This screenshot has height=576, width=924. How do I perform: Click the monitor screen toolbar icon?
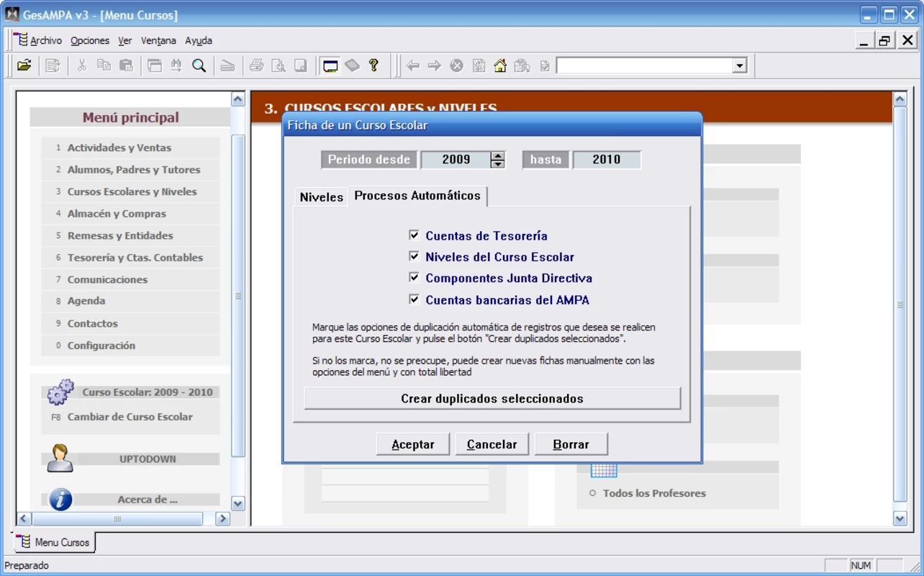click(330, 66)
